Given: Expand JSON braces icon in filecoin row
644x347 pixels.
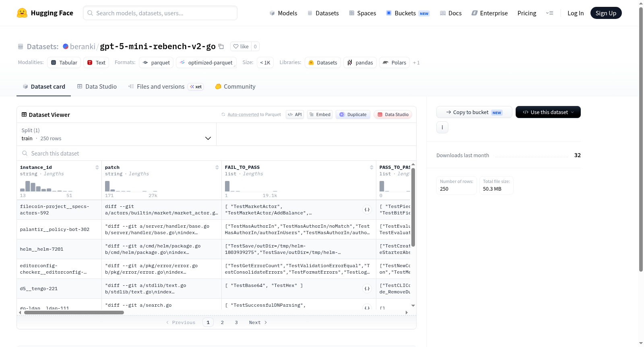Looking at the screenshot, I should pos(367,210).
